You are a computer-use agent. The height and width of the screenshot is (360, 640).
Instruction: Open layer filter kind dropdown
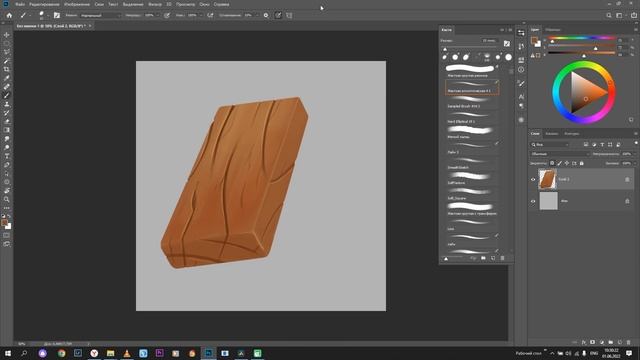(x=550, y=144)
